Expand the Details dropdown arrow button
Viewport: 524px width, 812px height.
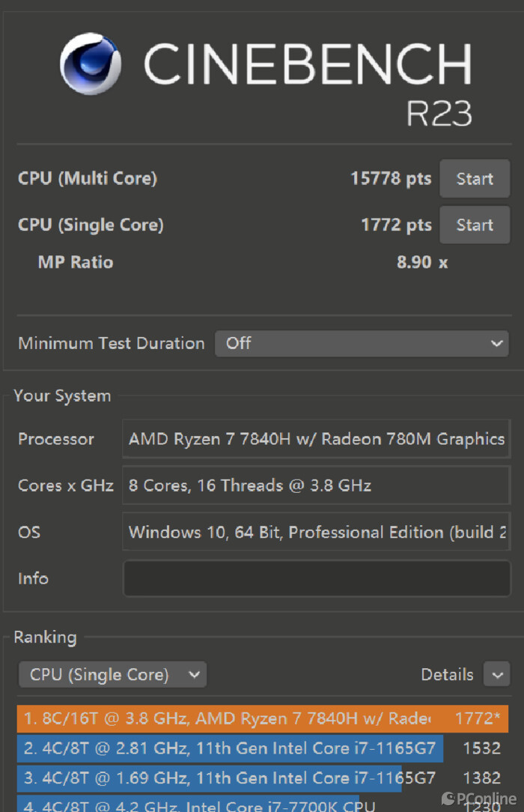coord(497,674)
